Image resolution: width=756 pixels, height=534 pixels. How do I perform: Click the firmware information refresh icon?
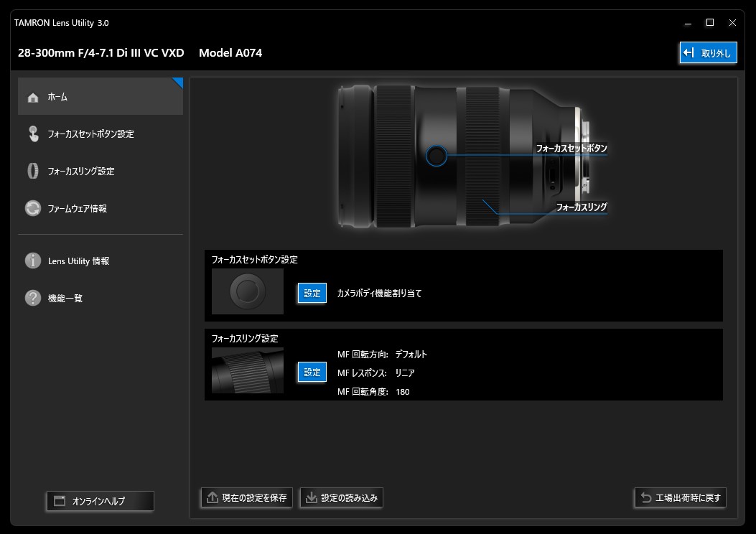(x=33, y=209)
